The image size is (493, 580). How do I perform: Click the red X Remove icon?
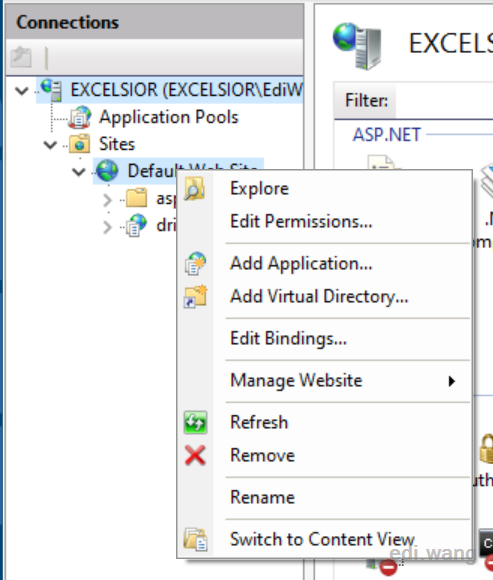(195, 455)
